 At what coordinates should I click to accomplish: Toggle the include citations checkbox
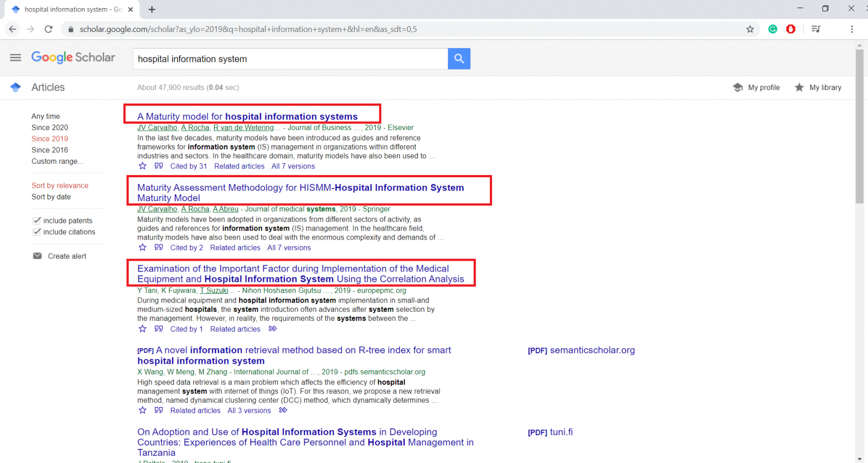(x=37, y=232)
